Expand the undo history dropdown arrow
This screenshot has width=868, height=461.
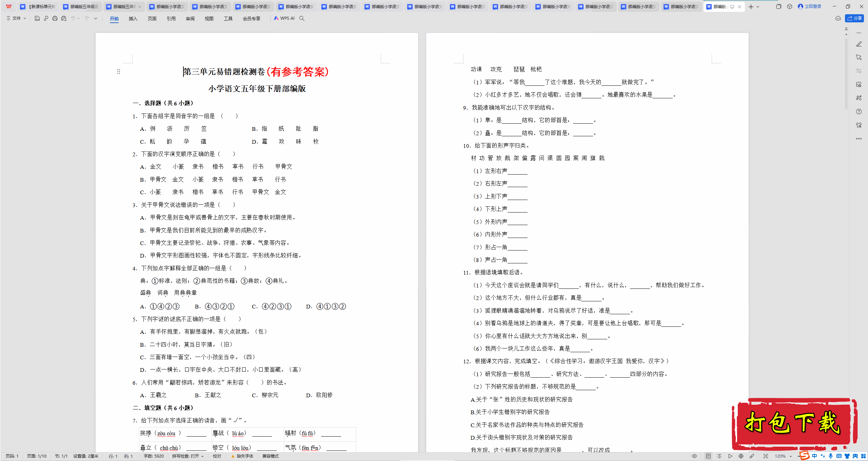pyautogui.click(x=79, y=18)
